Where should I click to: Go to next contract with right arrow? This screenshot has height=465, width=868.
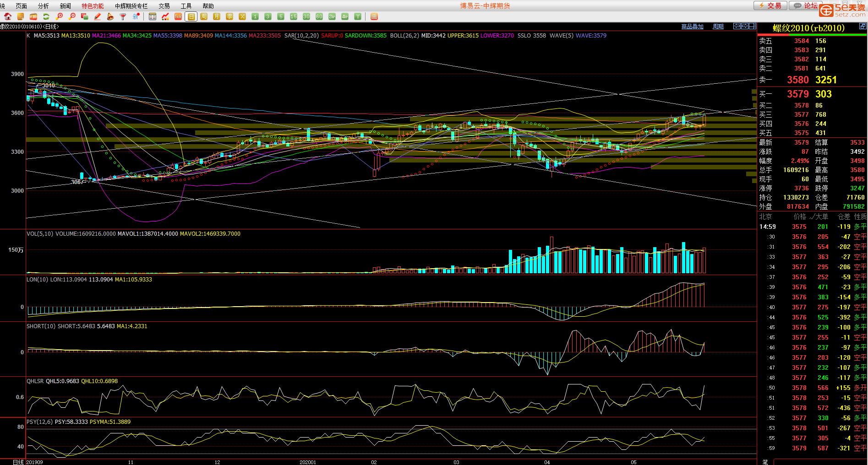745,26
